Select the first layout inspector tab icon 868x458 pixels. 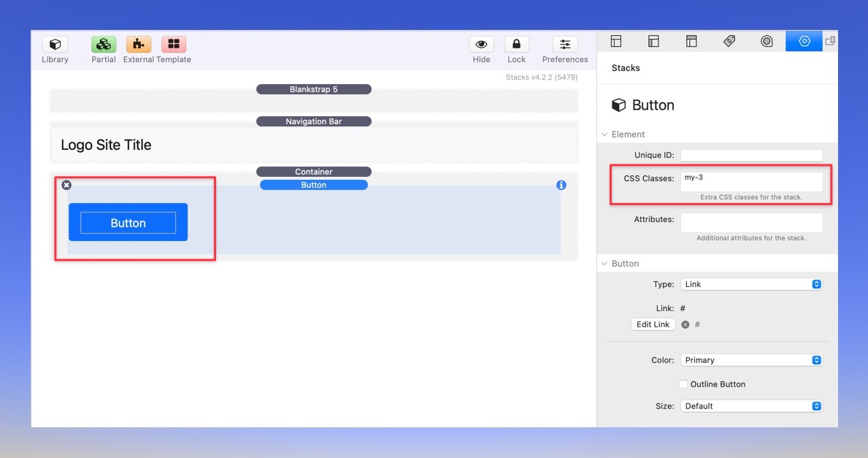[x=616, y=41]
